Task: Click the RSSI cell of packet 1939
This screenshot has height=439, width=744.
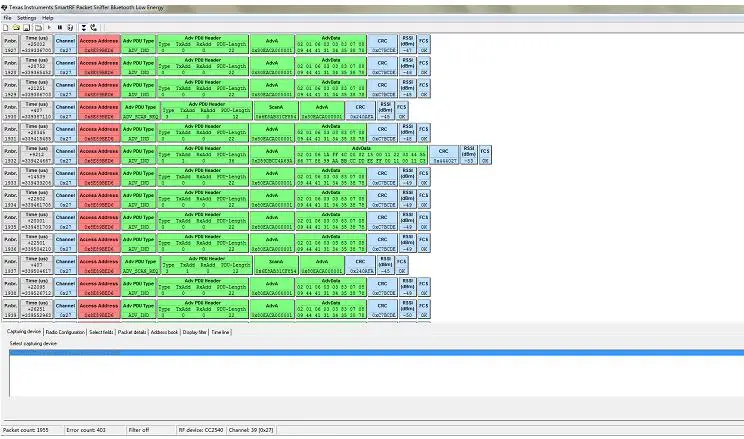Action: tap(408, 309)
